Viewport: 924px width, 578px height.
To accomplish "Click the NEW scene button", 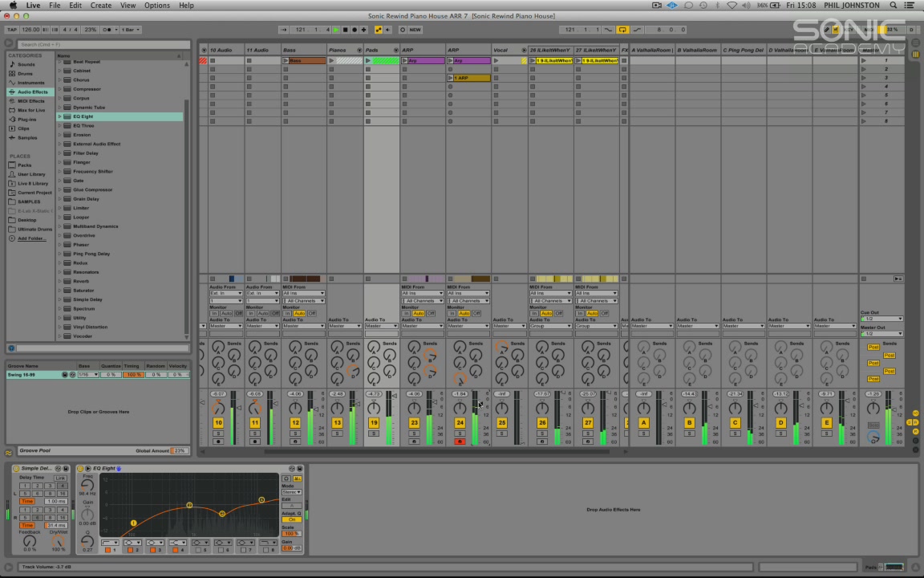I will pyautogui.click(x=415, y=30).
